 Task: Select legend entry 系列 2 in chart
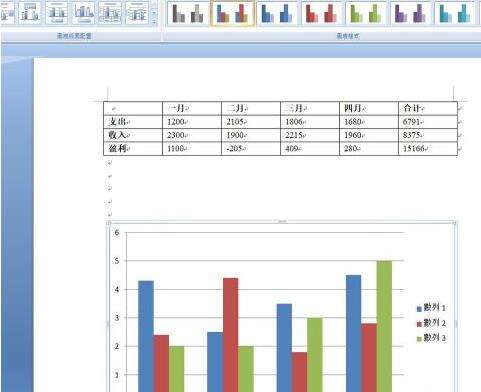pos(431,323)
